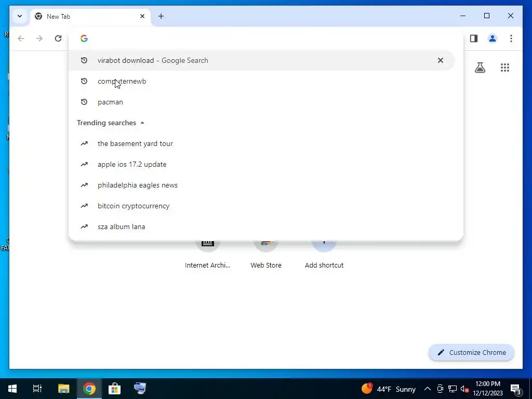Open the Internet Archive shortcut
The height and width of the screenshot is (399, 532).
coord(208,255)
